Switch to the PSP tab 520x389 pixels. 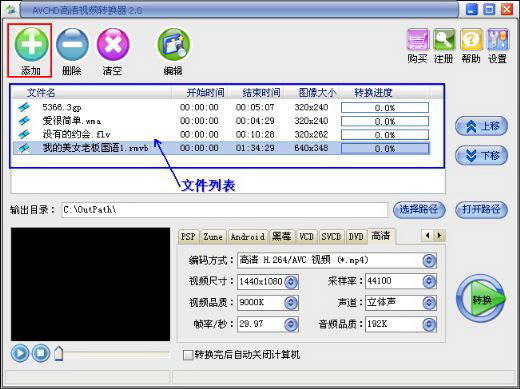pyautogui.click(x=188, y=237)
